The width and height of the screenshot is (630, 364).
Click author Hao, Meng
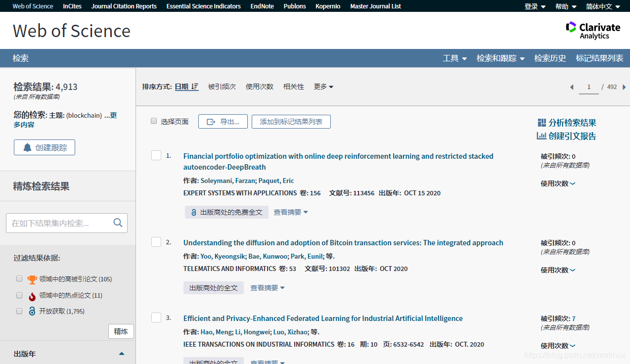pyautogui.click(x=216, y=332)
